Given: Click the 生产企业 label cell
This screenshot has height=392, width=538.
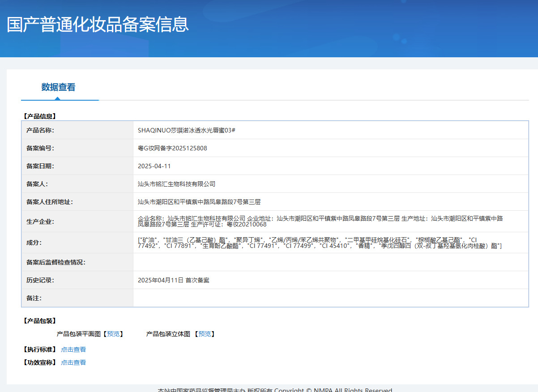Looking at the screenshot, I should click(x=77, y=222).
